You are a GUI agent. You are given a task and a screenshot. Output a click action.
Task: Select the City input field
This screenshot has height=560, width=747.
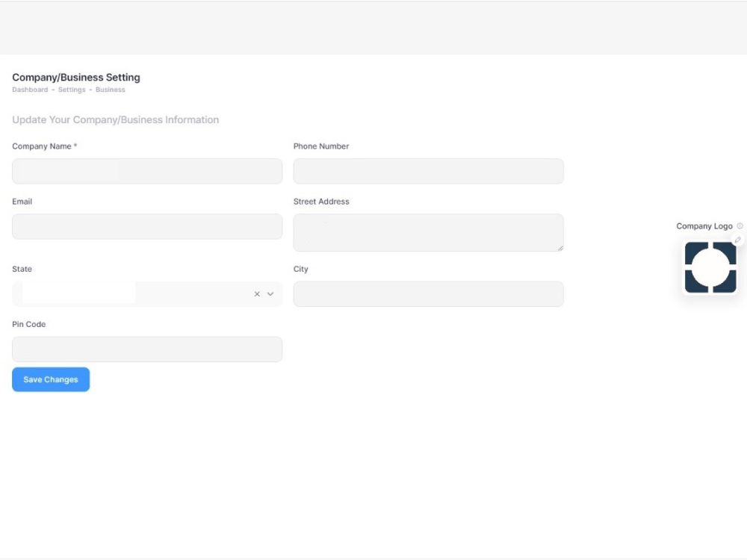click(428, 293)
